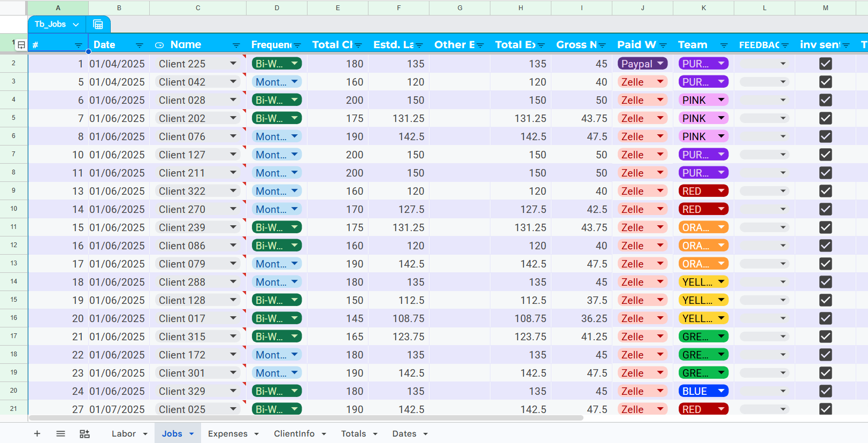Open Client 225 name dropdown

point(233,64)
